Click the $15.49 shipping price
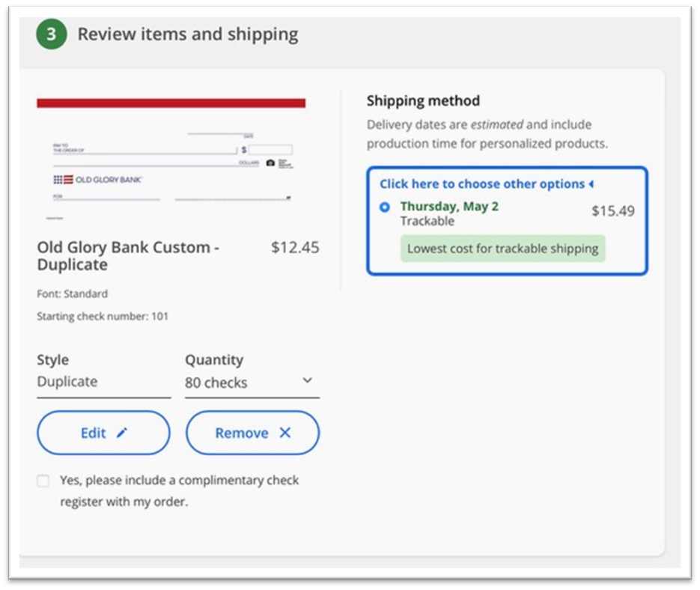Image resolution: width=700 pixels, height=590 pixels. (613, 212)
